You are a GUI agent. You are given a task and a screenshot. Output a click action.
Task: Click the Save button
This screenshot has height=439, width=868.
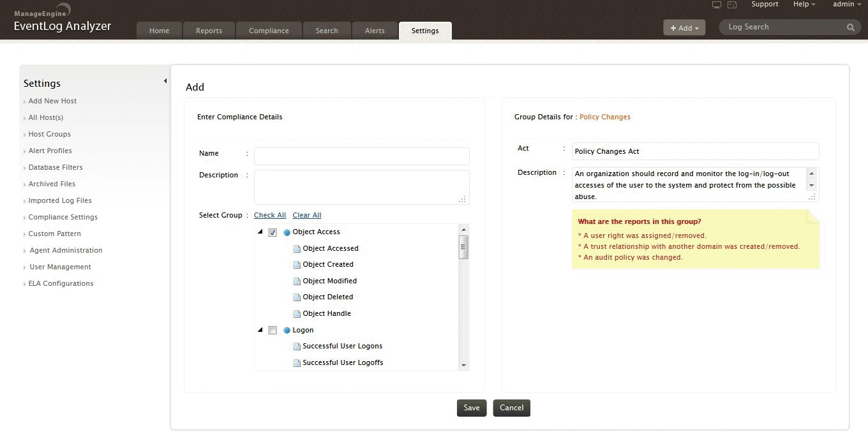(x=472, y=408)
